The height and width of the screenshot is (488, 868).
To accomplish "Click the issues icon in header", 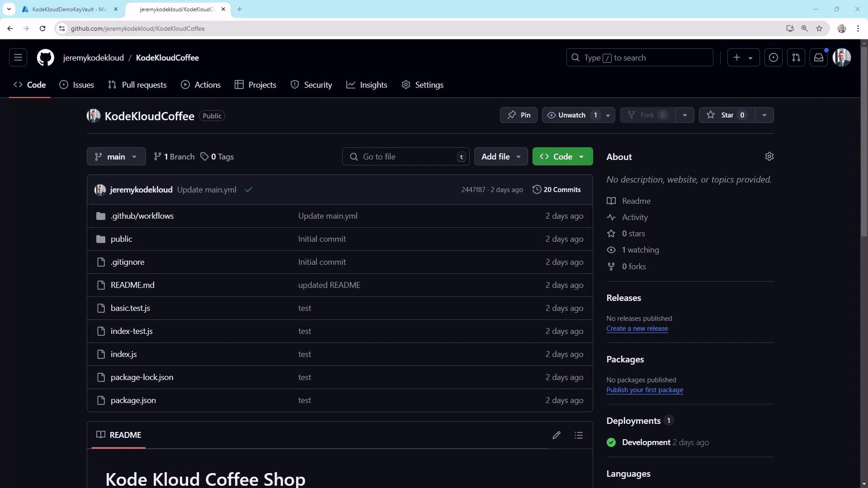I will click(774, 58).
